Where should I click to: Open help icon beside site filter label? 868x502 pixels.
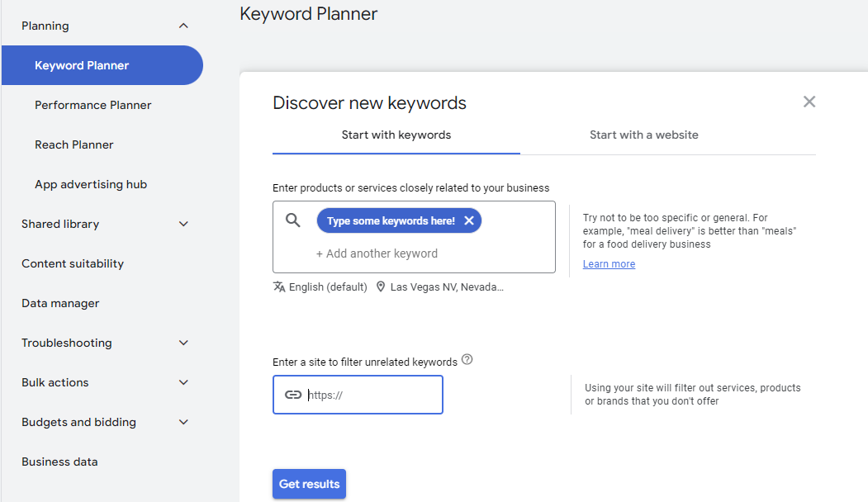coord(467,360)
